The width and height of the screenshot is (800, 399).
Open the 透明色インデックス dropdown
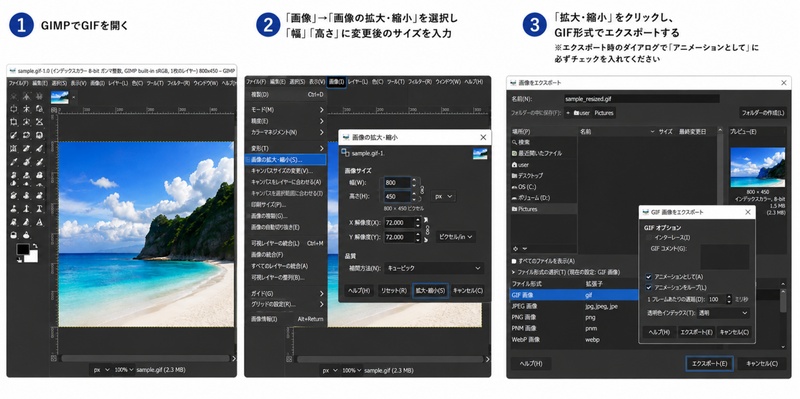(x=723, y=313)
